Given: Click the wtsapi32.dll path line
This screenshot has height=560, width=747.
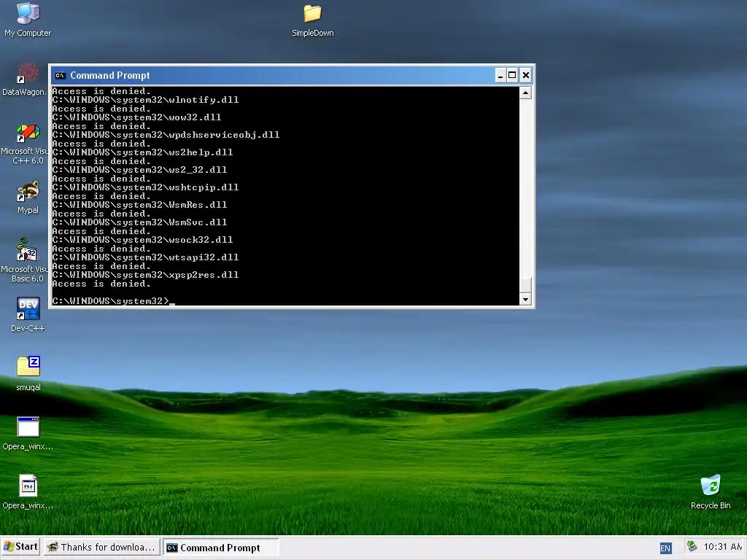Looking at the screenshot, I should click(146, 257).
